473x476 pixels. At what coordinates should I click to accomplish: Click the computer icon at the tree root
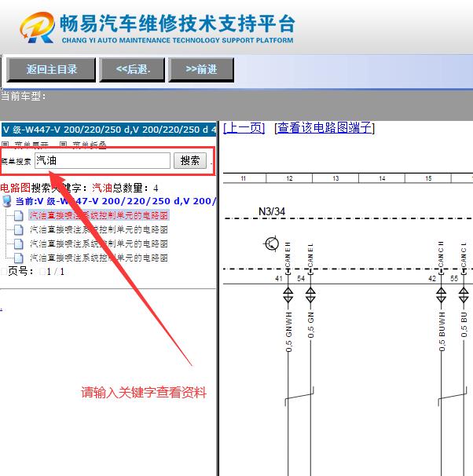[x=7, y=201]
